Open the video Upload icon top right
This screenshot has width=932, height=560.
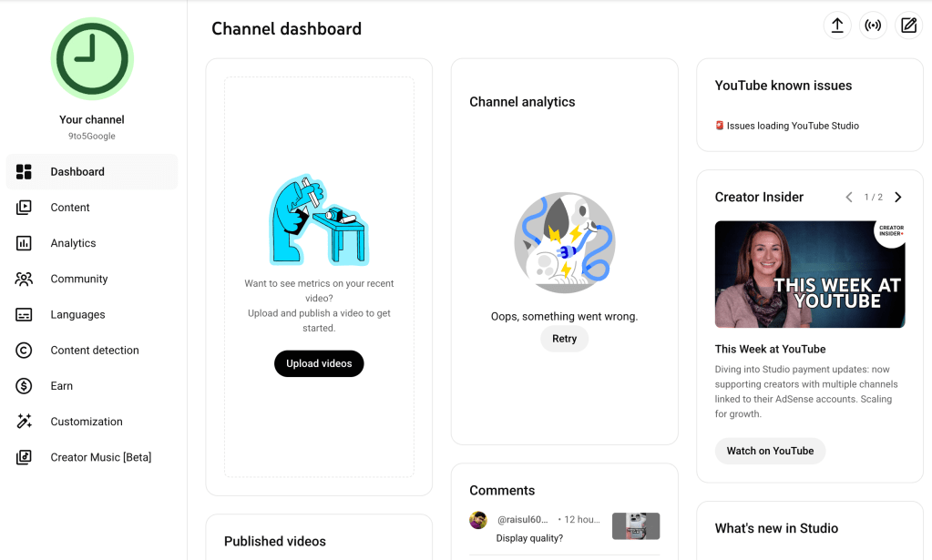click(x=836, y=25)
